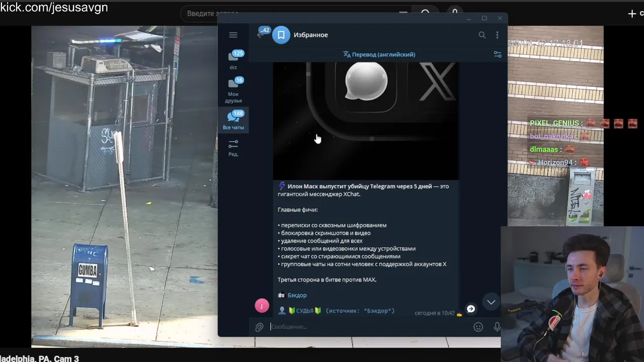Search within the Избранное chat
Viewport: 644px width, 362px height.
(482, 35)
